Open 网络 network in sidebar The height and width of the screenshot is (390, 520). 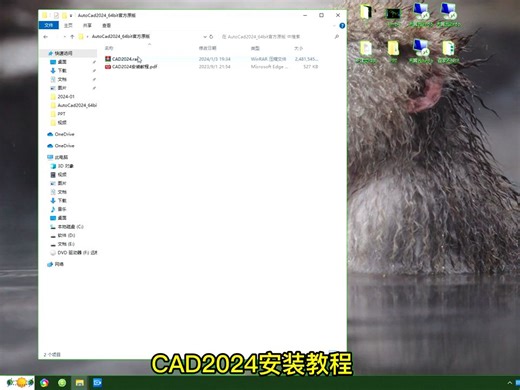pyautogui.click(x=59, y=264)
